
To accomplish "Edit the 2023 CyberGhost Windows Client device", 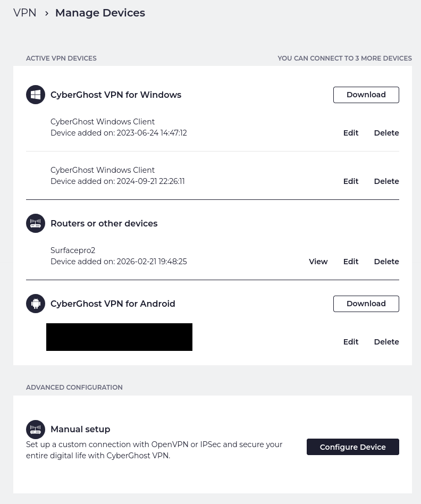I will [x=350, y=133].
